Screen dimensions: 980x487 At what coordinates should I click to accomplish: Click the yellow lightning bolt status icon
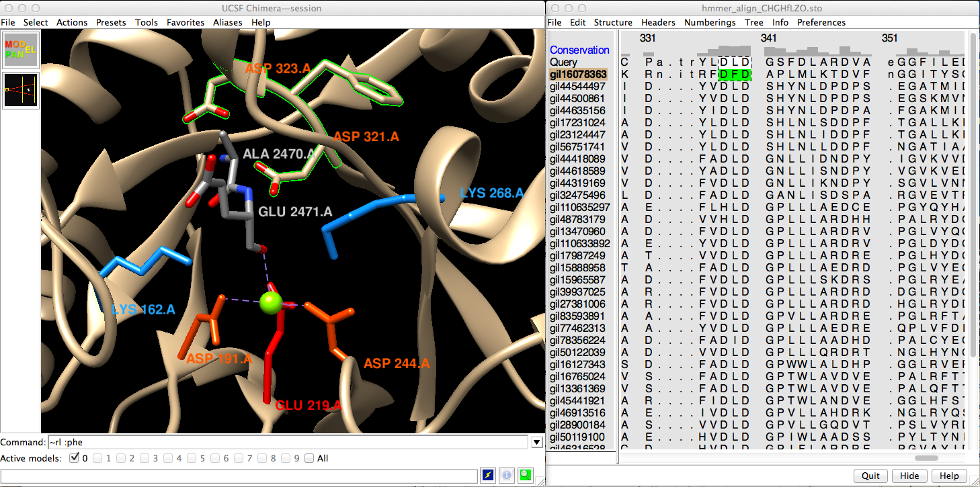(488, 476)
